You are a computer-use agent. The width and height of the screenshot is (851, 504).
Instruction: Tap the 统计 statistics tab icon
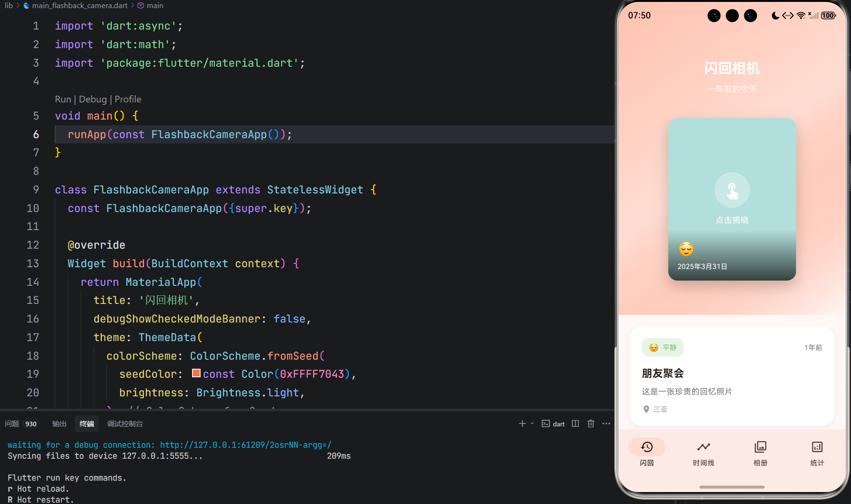(817, 447)
